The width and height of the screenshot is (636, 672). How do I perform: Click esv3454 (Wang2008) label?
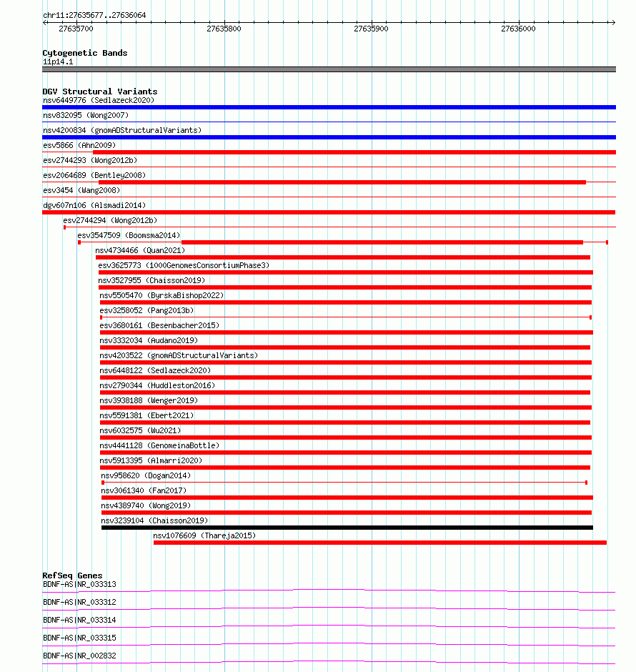click(x=81, y=190)
